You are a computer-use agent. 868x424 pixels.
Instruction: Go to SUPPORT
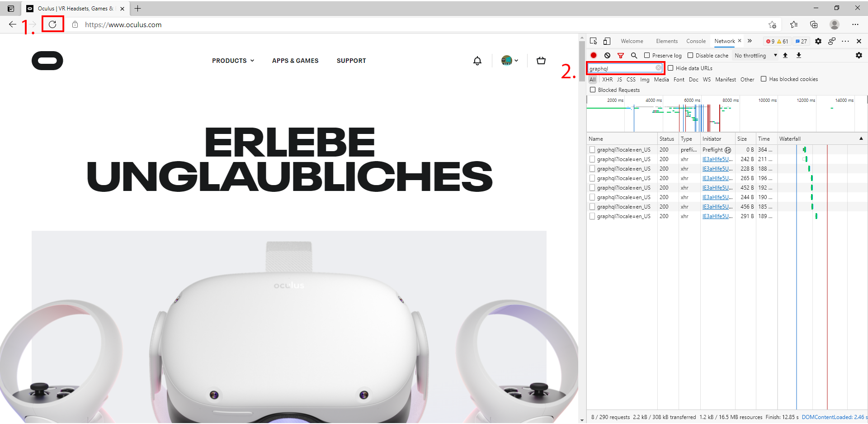(x=351, y=61)
